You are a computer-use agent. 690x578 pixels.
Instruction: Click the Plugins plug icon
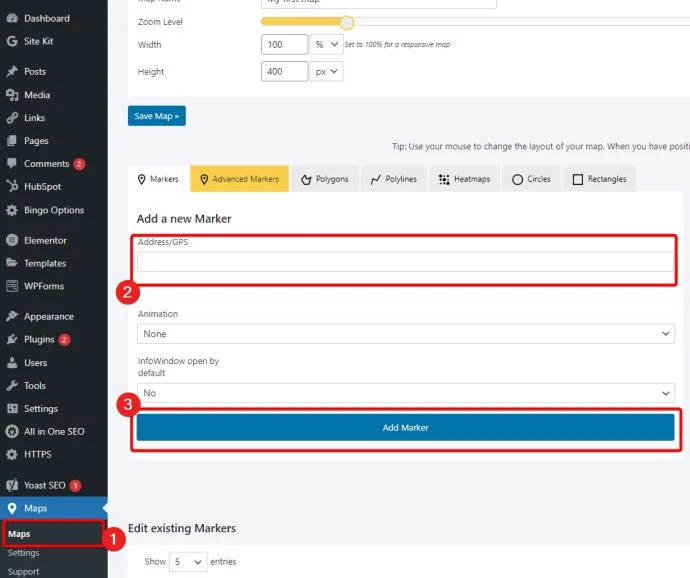tap(12, 339)
